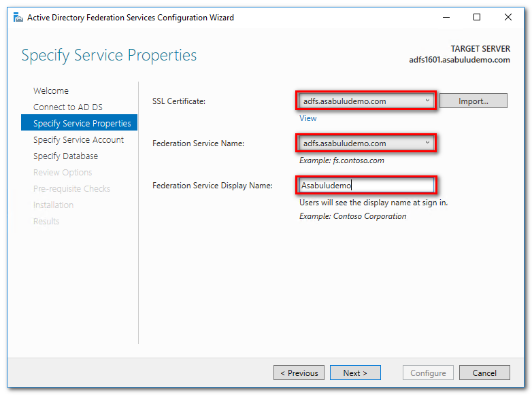This screenshot has width=532, height=395.
Task: Go to the Specify Service Account step
Action: 78,139
